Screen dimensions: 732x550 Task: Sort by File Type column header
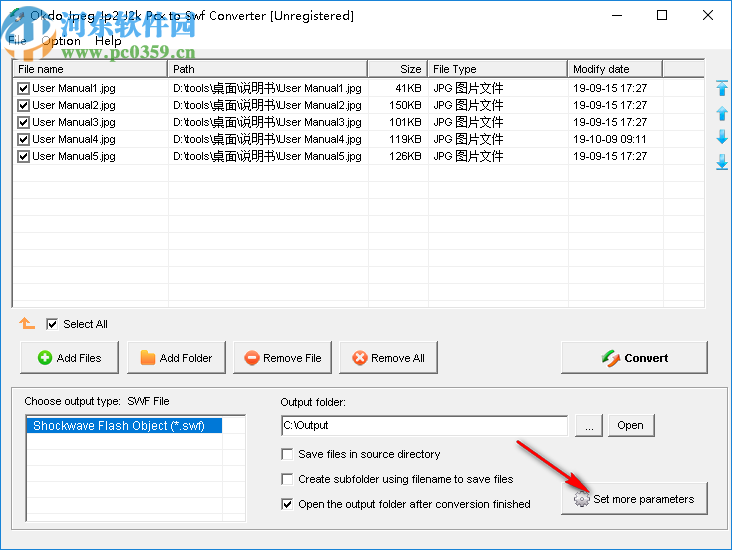(x=498, y=69)
